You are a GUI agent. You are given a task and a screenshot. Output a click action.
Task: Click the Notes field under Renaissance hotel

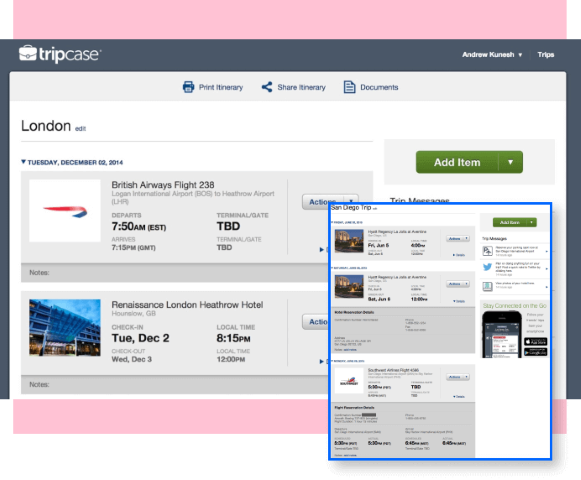[x=174, y=384]
